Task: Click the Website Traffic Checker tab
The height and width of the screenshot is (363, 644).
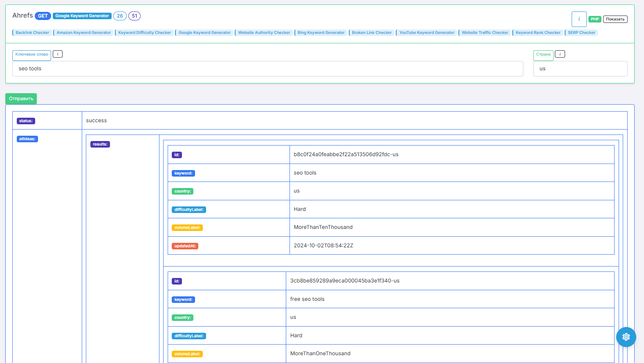Action: tap(485, 33)
